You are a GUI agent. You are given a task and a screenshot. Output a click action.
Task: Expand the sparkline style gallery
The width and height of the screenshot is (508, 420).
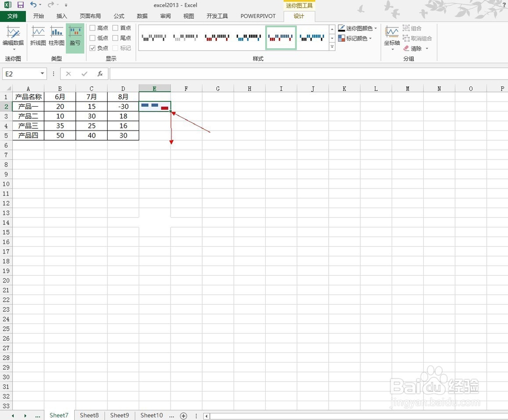(332, 47)
